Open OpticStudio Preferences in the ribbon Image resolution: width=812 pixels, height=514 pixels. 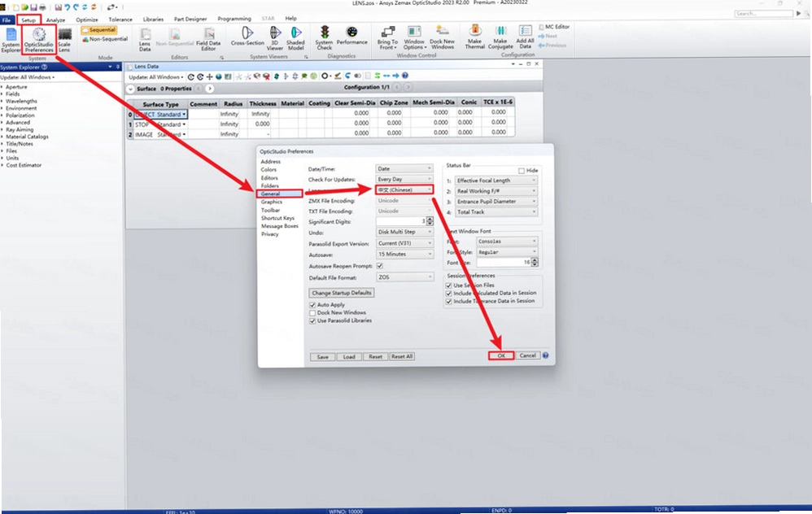(39, 41)
